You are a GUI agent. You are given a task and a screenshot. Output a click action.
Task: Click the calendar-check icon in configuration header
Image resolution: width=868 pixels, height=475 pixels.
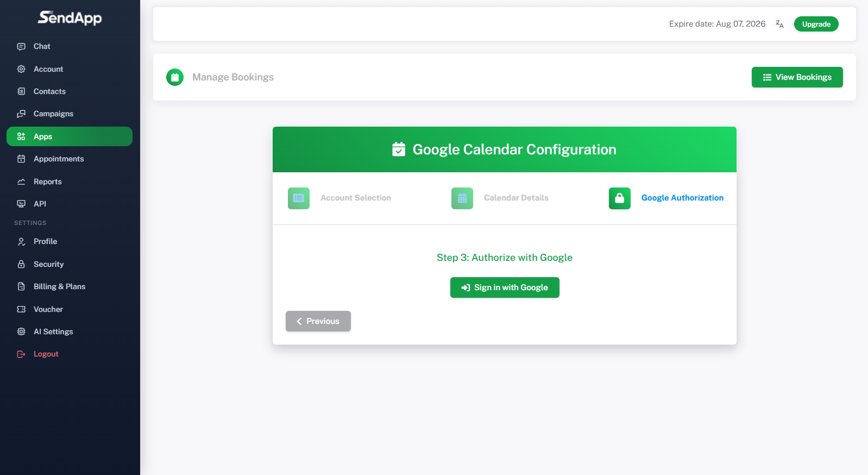pos(399,149)
